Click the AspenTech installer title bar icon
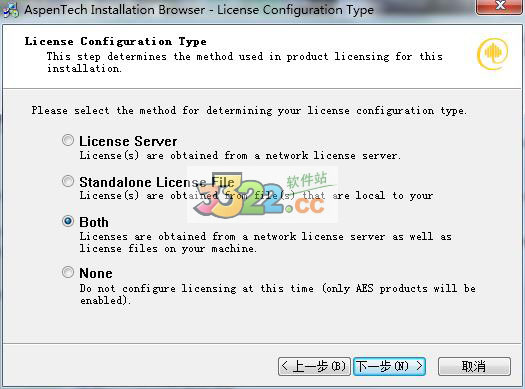Screen dimensions: 525x389 (x=11, y=10)
